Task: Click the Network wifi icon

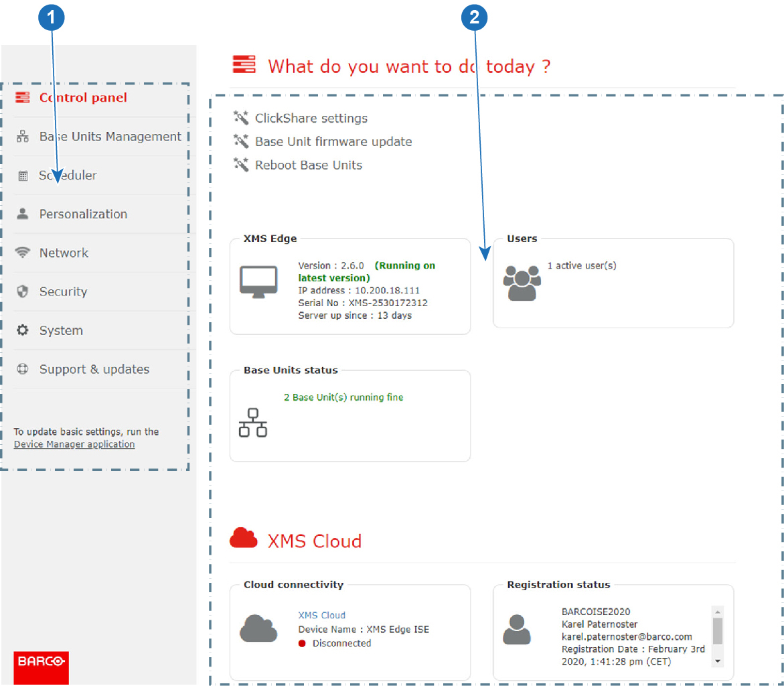Action: click(x=23, y=252)
